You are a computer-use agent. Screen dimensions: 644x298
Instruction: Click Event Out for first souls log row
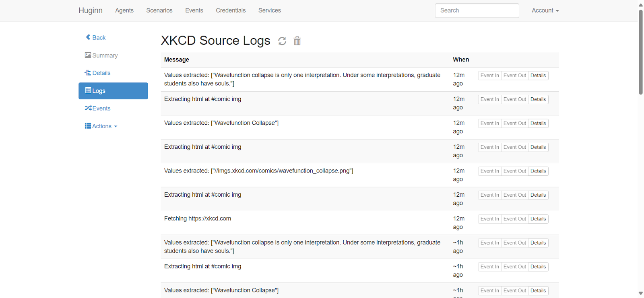click(514, 76)
